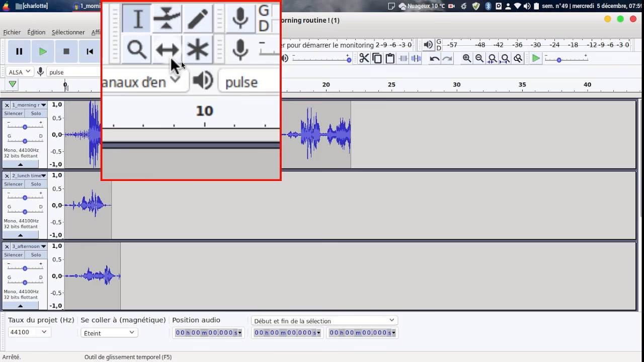Viewport: 644px width, 362px height.
Task: Select the Time Shift tool (double arrow)
Action: coord(167,50)
